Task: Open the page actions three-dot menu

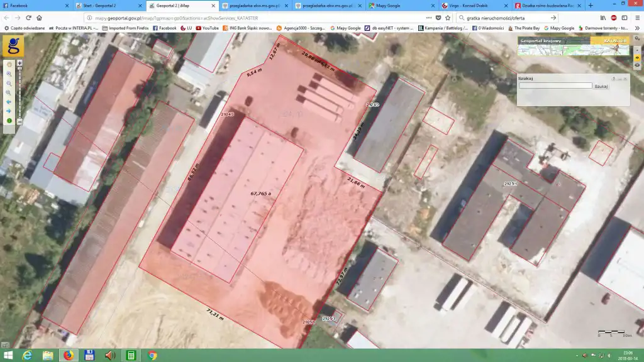Action: click(x=429, y=18)
